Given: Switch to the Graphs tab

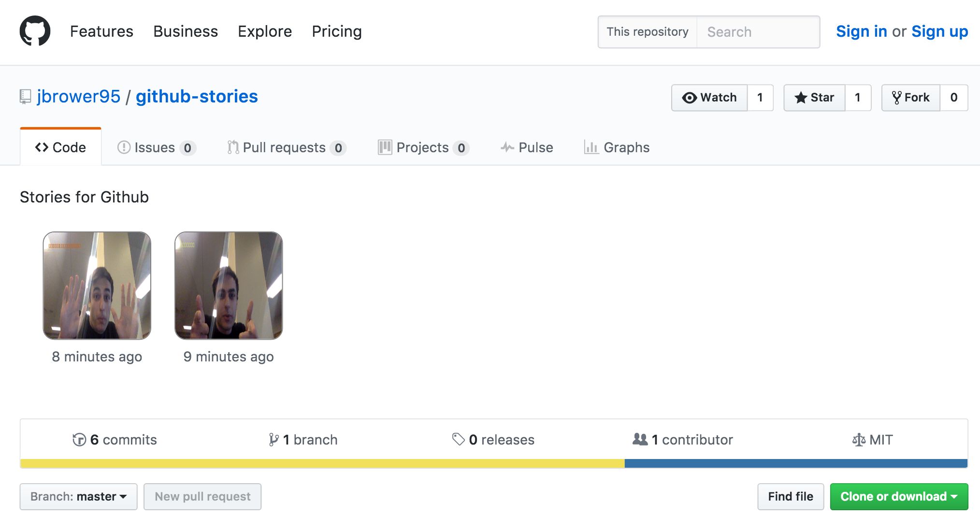Looking at the screenshot, I should click(617, 147).
